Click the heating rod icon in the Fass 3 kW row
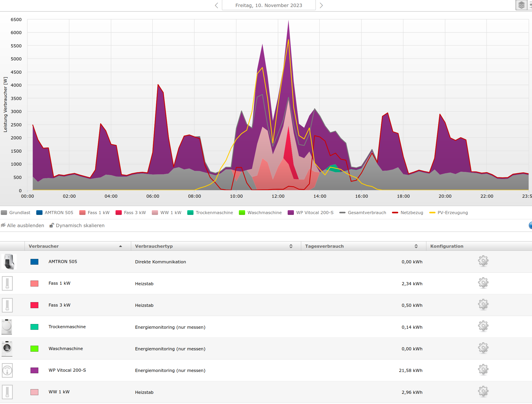Viewport: 532px width, 404px height. pyautogui.click(x=7, y=305)
